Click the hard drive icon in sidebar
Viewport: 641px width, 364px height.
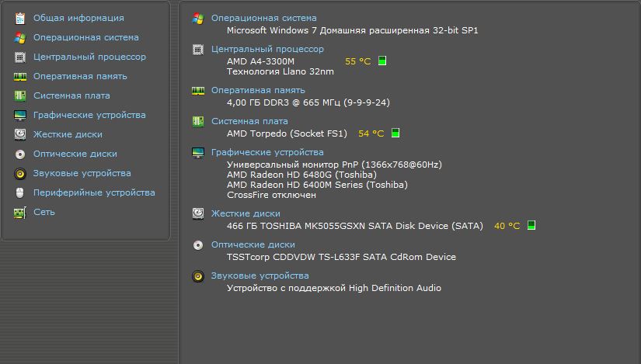[20, 134]
